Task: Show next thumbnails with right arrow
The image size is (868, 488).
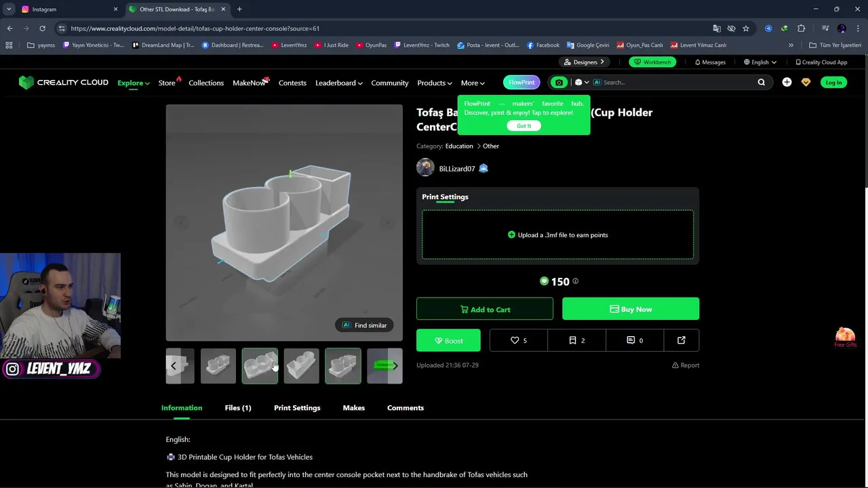Action: [x=395, y=366]
